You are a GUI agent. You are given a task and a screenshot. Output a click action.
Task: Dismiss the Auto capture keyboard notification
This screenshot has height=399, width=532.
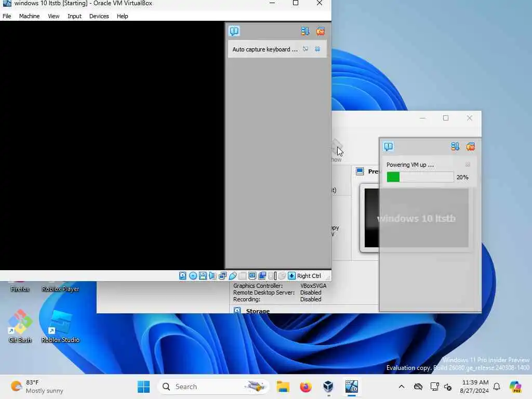(x=317, y=49)
